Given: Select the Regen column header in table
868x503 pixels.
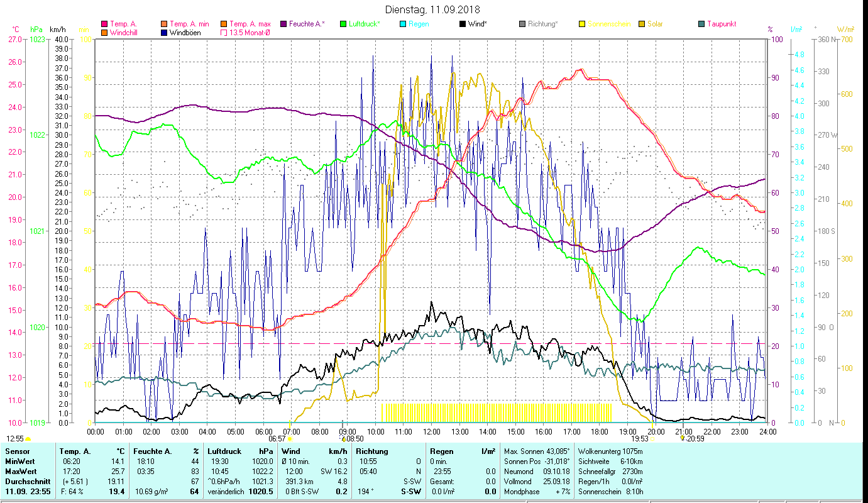Looking at the screenshot, I should (x=441, y=451).
